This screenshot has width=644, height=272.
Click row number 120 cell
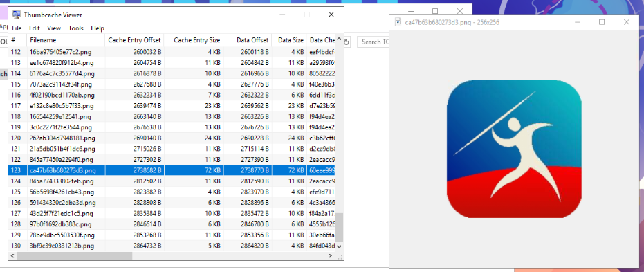point(17,138)
